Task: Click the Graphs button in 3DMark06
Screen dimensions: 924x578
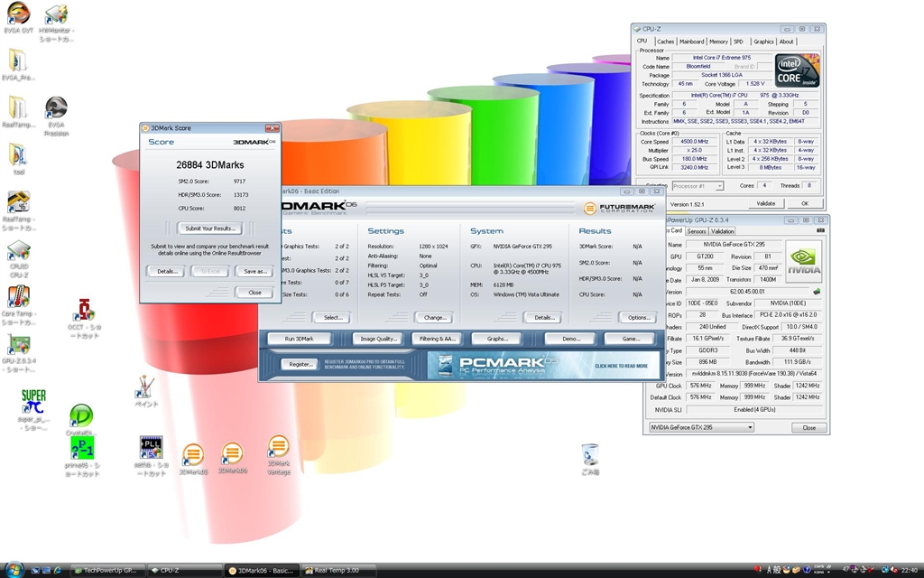Action: pyautogui.click(x=497, y=340)
